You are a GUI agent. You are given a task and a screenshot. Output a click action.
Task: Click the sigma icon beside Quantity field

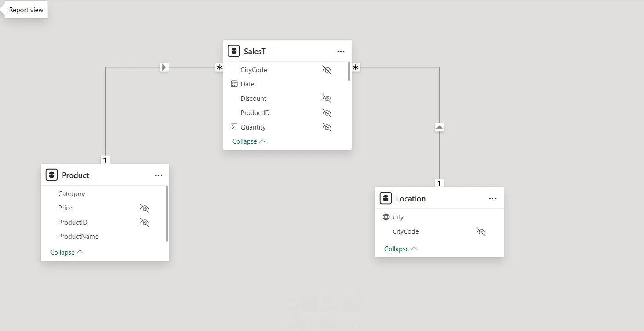(x=234, y=127)
